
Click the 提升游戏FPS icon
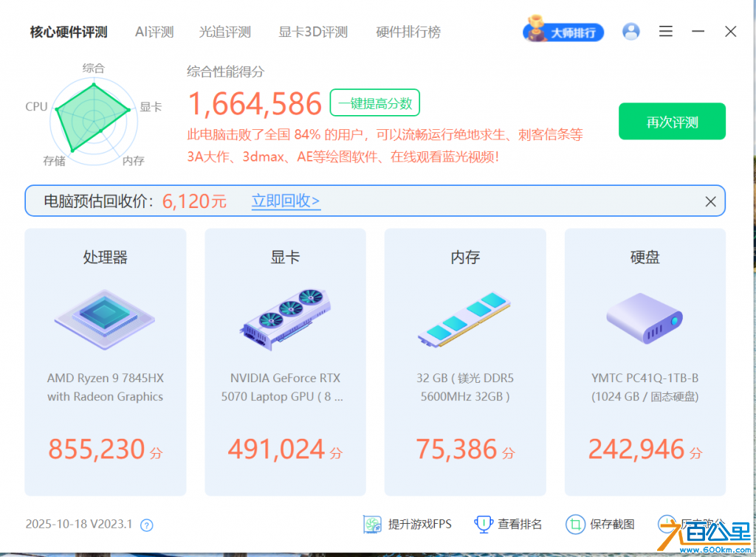click(x=372, y=525)
